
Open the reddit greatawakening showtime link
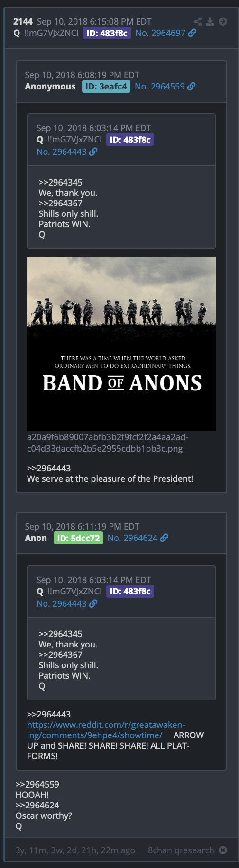point(106,730)
